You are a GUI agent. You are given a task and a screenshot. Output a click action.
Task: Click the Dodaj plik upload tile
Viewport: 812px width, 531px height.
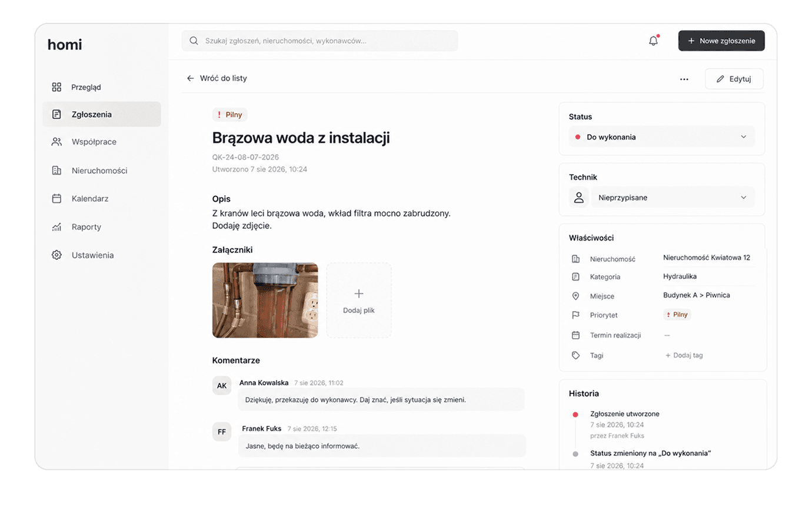(359, 300)
